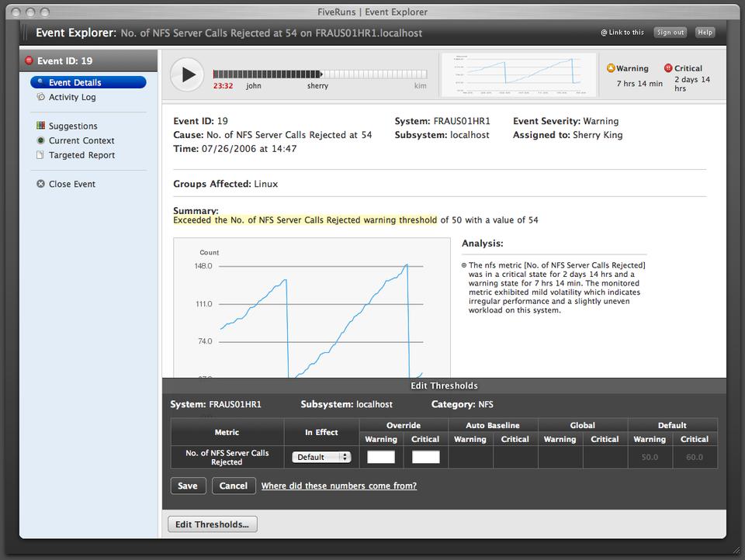Click the Activity Log sidebar icon
The width and height of the screenshot is (745, 560).
[41, 97]
